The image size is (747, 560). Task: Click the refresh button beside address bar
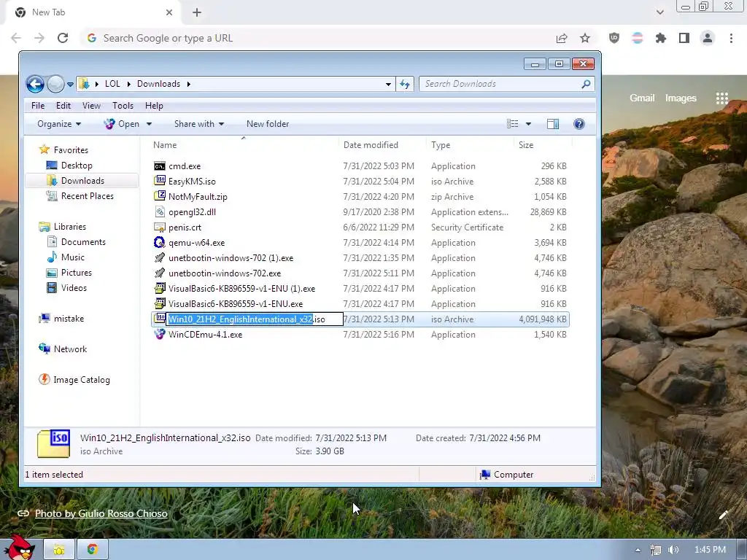click(404, 85)
